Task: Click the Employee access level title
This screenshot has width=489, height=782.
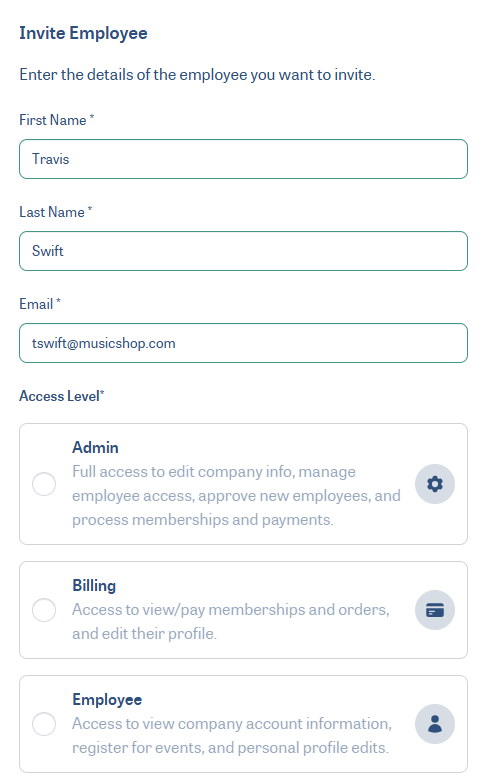Action: coord(107,700)
